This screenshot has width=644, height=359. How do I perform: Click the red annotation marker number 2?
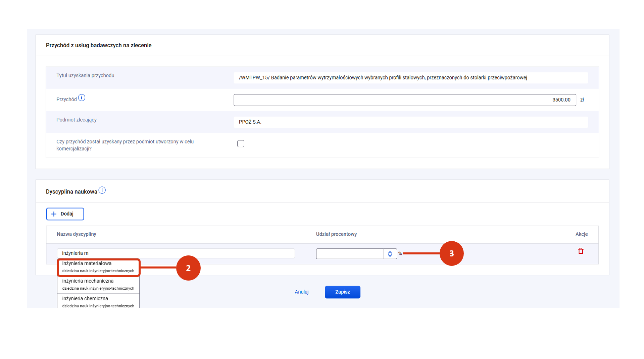click(x=188, y=268)
